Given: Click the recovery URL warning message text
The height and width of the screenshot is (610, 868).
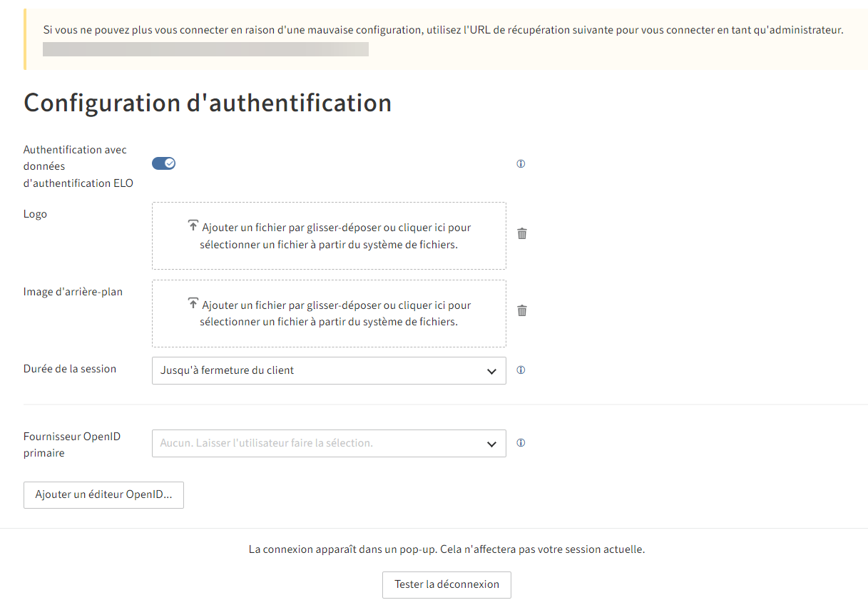Looking at the screenshot, I should [443, 30].
